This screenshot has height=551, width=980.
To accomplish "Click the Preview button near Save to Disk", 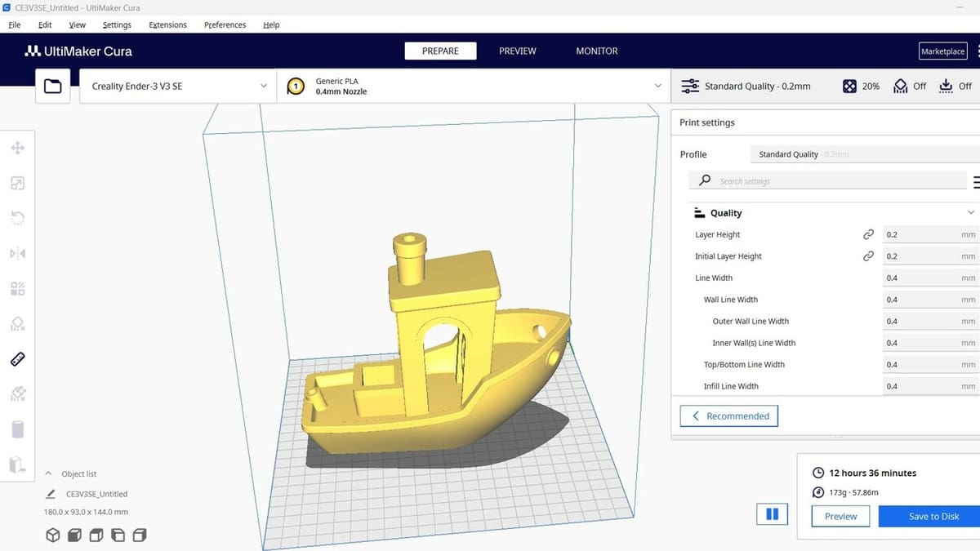I will tap(840, 516).
